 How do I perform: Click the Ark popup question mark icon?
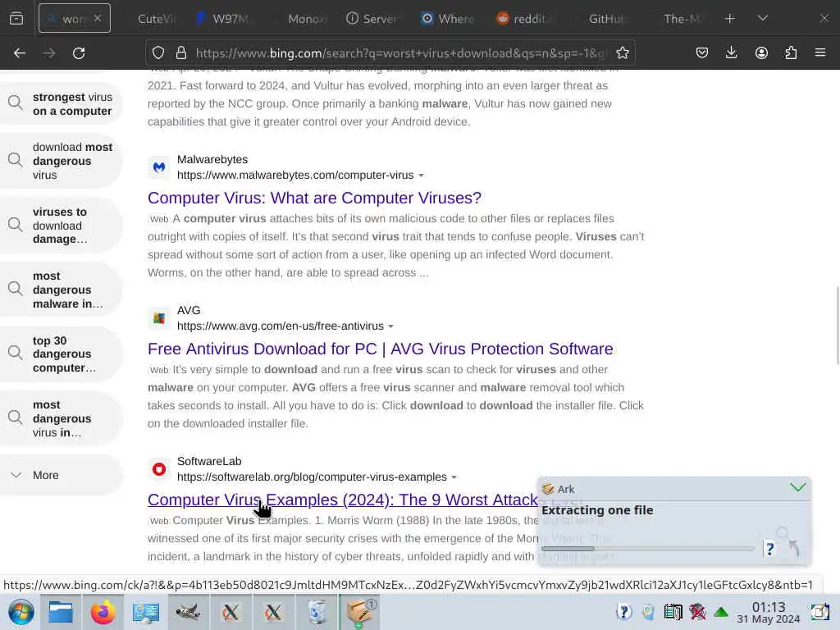point(769,549)
